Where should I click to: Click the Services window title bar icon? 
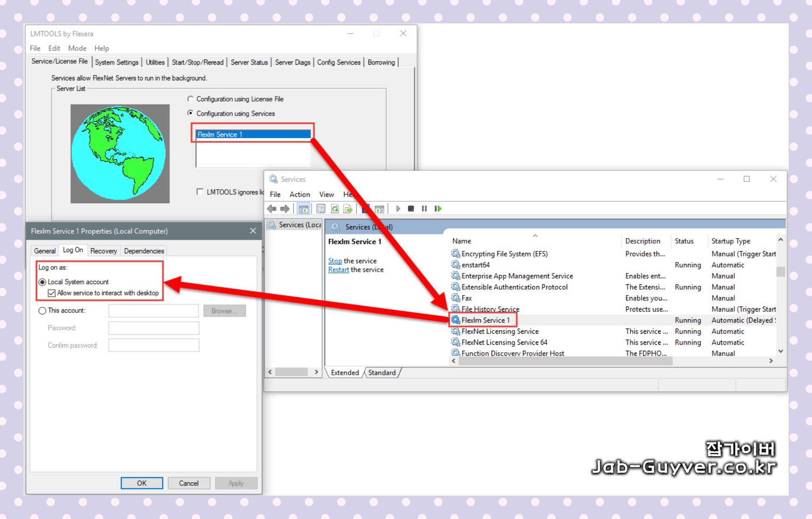click(x=273, y=179)
